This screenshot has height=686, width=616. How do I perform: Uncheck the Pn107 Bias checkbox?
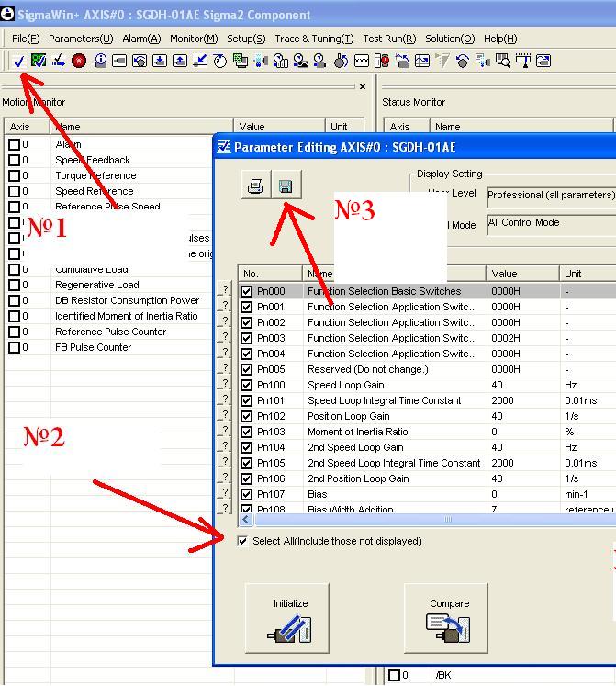coord(247,494)
